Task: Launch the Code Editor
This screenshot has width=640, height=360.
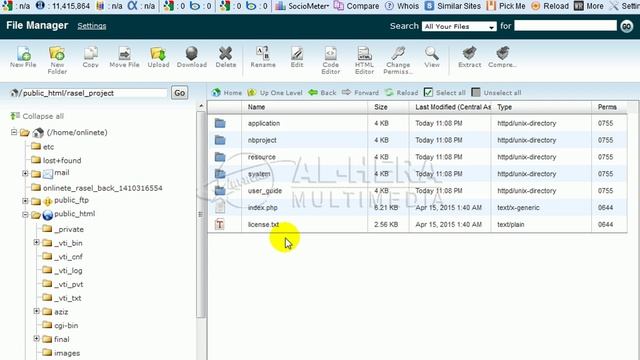Action: click(x=330, y=60)
